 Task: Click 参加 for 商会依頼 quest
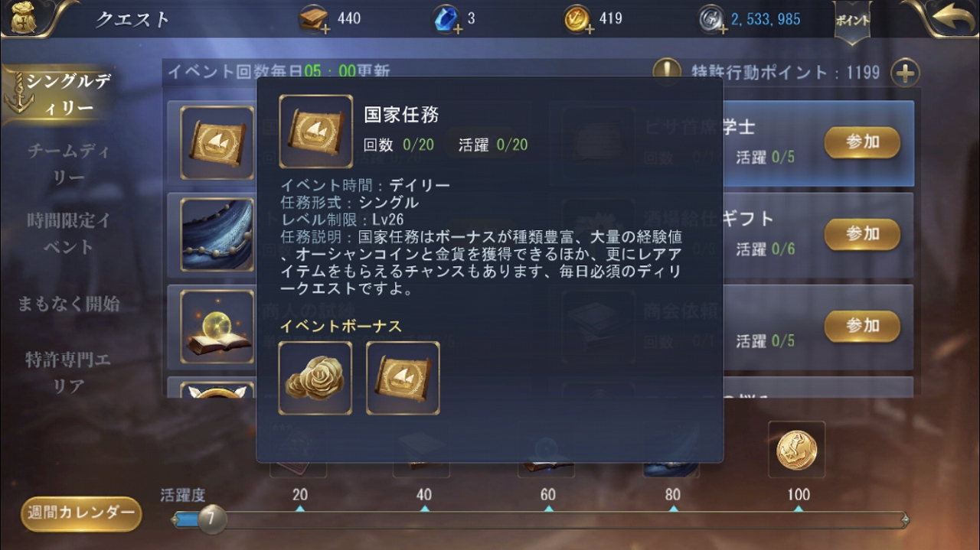[x=862, y=326]
